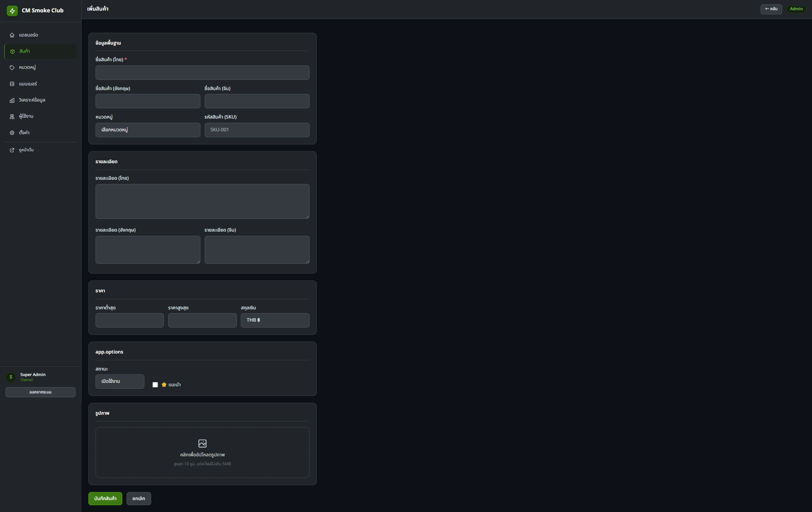
Task: Click the บันทึกสินค้า save button
Action: (105, 498)
